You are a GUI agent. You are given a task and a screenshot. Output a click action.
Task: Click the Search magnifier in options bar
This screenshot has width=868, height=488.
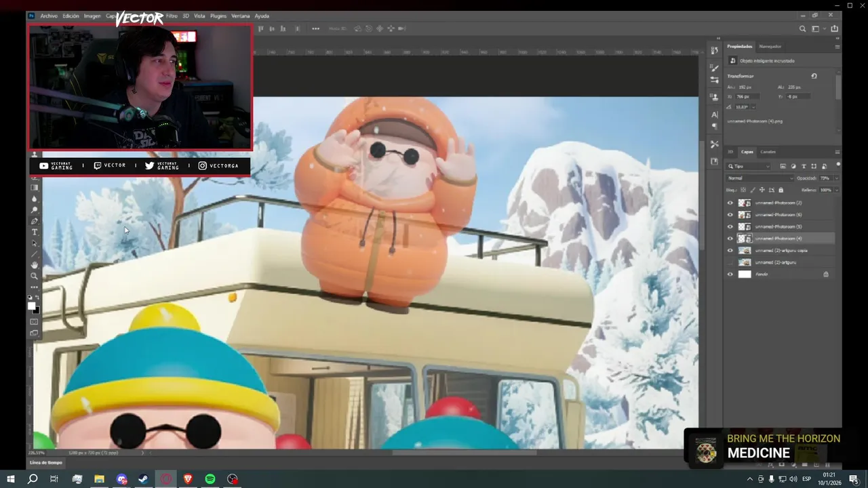click(803, 28)
